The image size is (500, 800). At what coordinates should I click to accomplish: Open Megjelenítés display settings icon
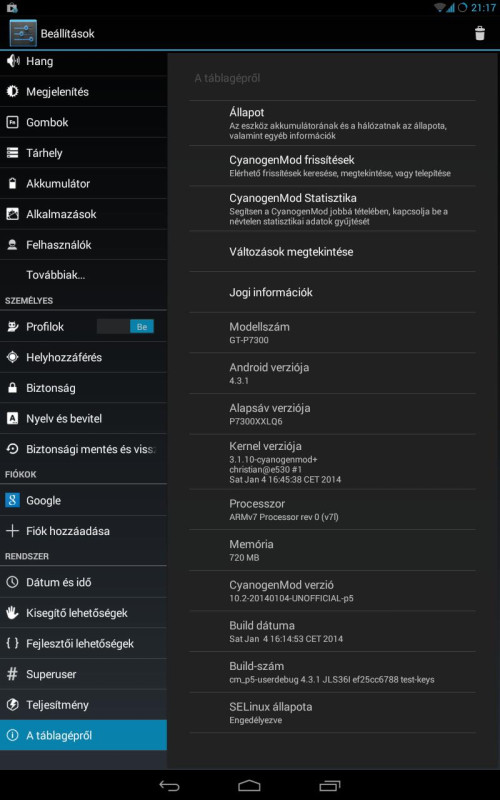click(12, 92)
